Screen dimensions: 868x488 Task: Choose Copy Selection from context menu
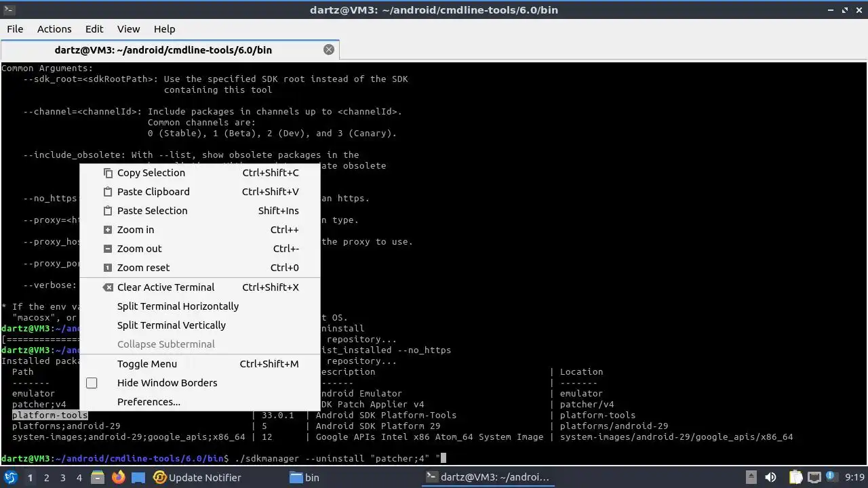200,173
